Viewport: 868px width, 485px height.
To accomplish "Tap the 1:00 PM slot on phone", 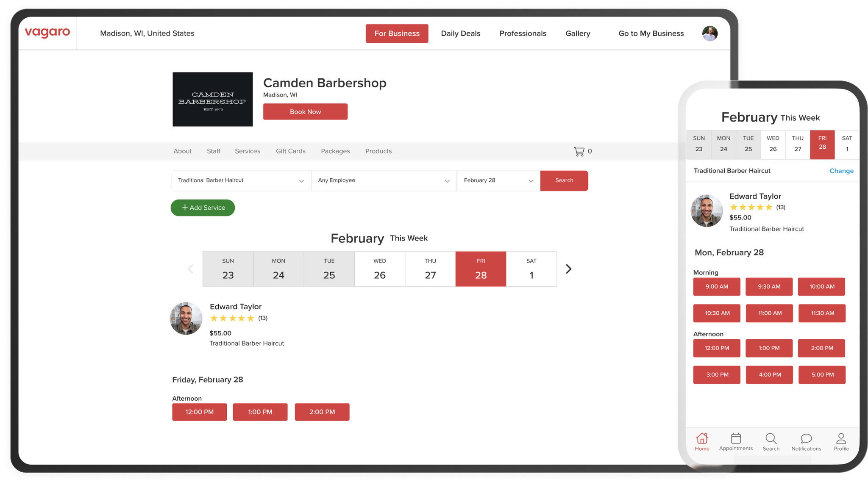I will 769,348.
